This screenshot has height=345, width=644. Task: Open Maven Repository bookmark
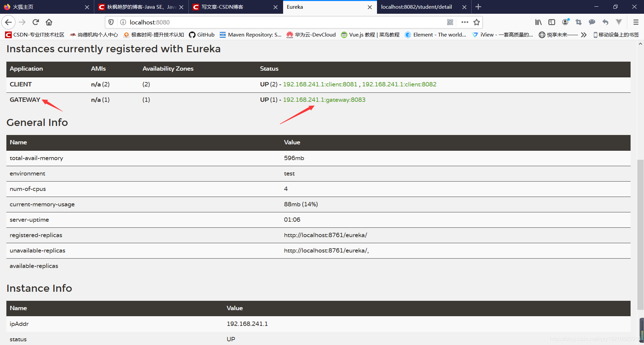tap(251, 35)
